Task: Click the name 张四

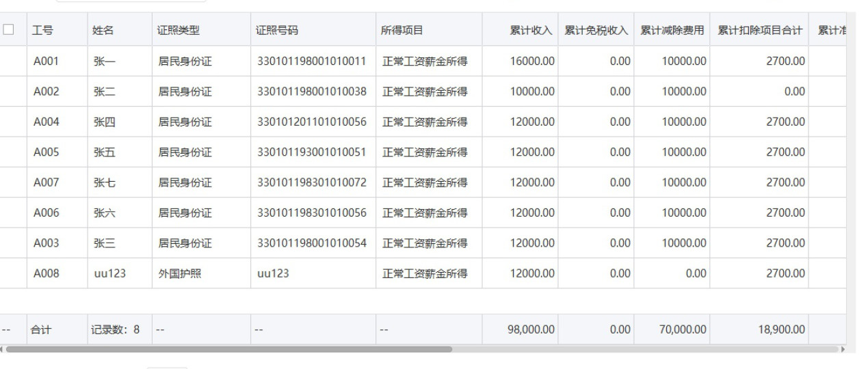Action: pos(104,122)
